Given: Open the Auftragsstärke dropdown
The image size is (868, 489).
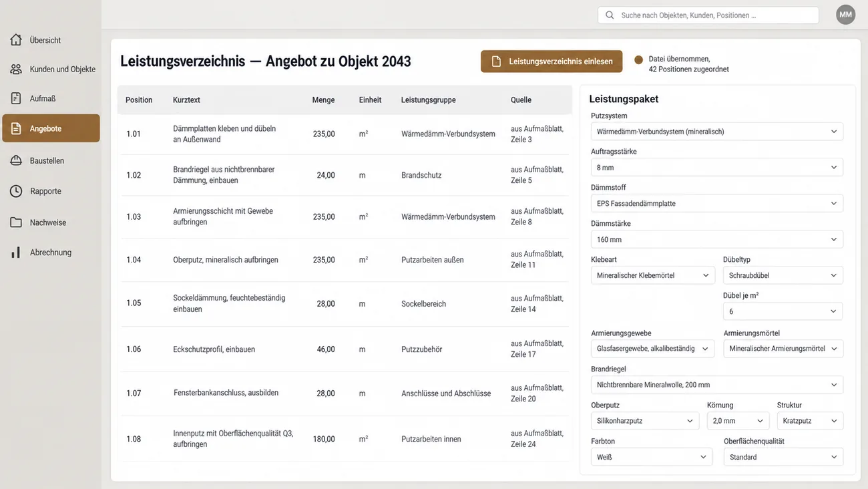Looking at the screenshot, I should [716, 168].
